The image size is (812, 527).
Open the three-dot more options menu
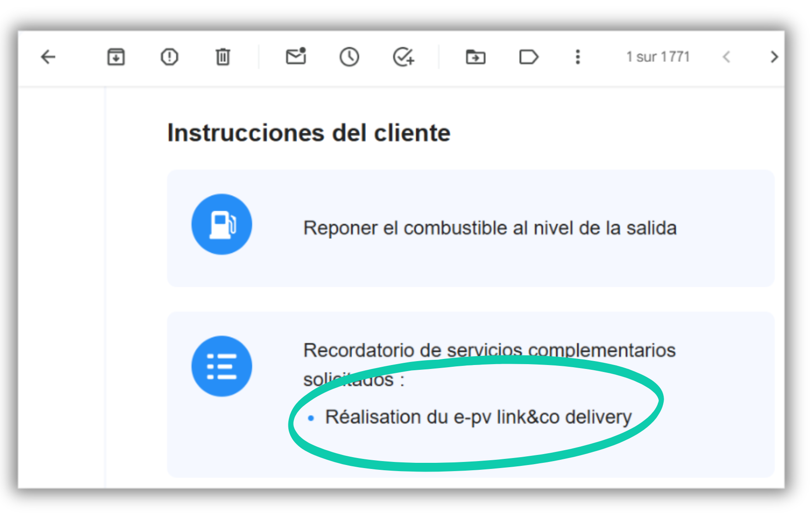point(578,57)
